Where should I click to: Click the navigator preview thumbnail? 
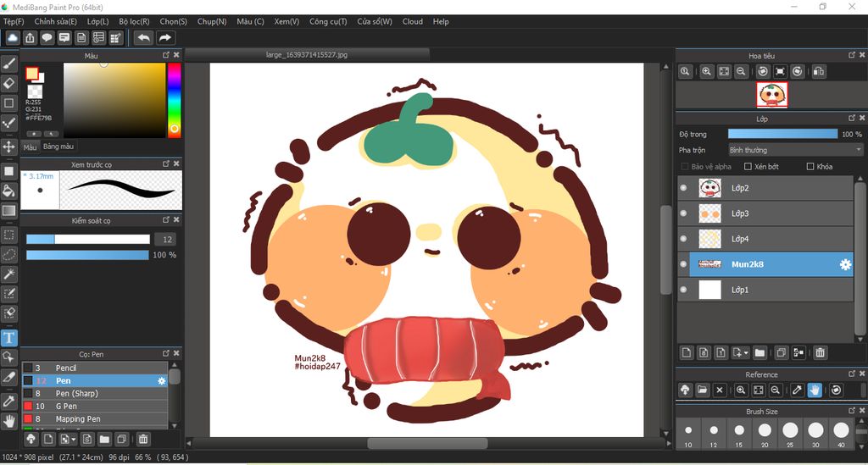coord(771,95)
